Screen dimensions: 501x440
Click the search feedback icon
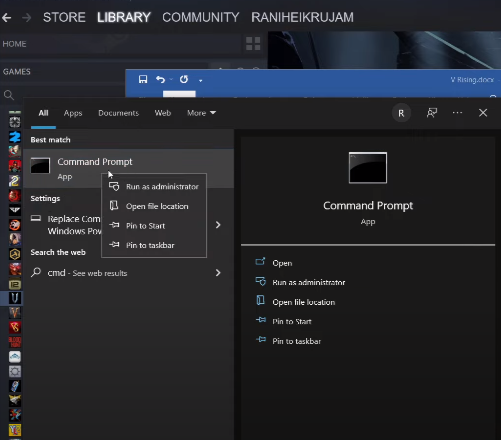click(432, 113)
